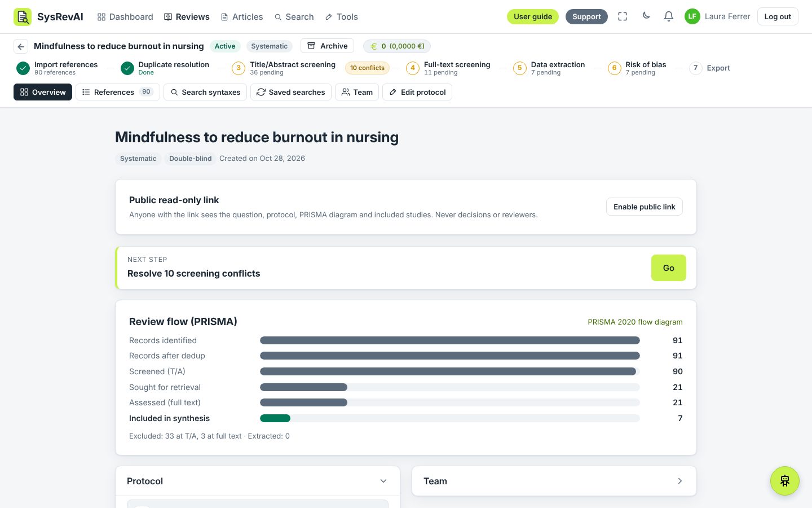Click the SysRevAI logo icon

pyautogui.click(x=23, y=17)
